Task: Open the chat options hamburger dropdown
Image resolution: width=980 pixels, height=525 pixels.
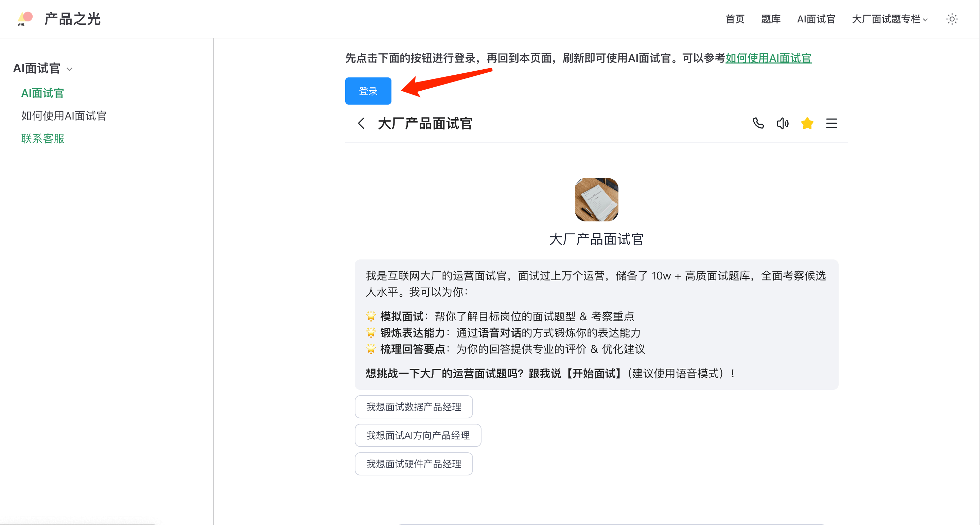Action: pyautogui.click(x=832, y=123)
